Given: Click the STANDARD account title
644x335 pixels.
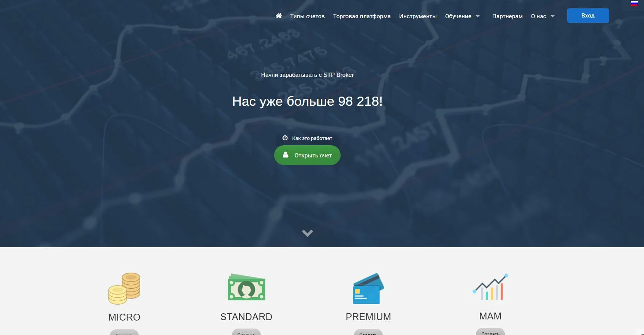Looking at the screenshot, I should 246,317.
